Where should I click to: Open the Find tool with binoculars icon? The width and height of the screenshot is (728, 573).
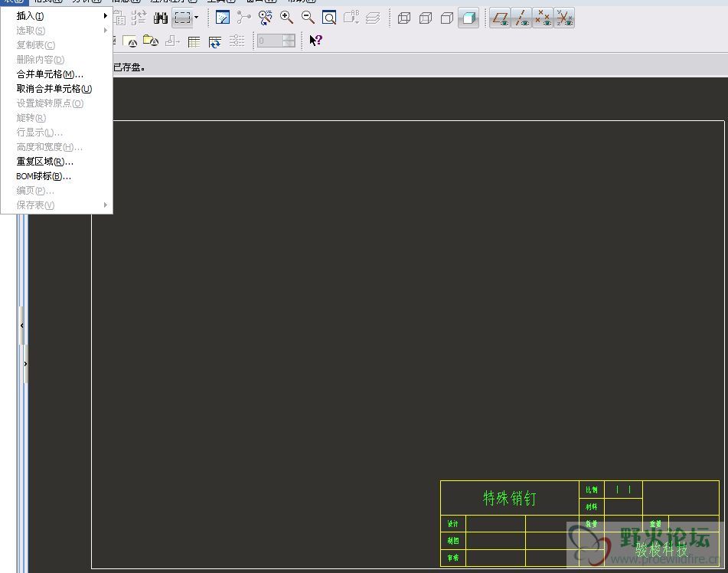click(x=161, y=18)
